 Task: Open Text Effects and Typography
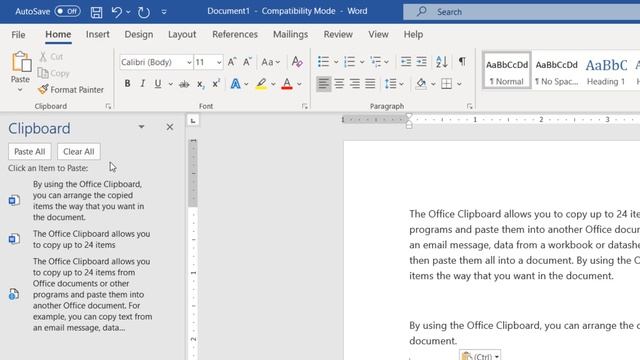[x=236, y=84]
